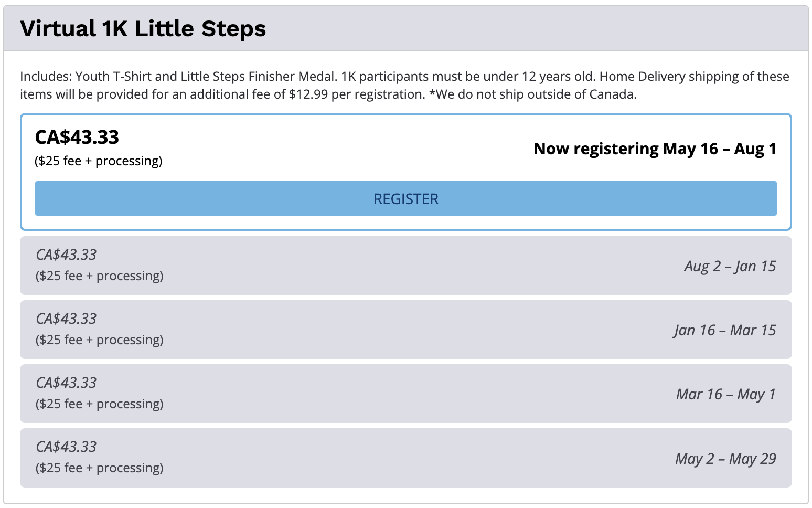Screen dimensions: 812x508
Task: Select the May 2 – May 29 pricing row
Action: 405,458
